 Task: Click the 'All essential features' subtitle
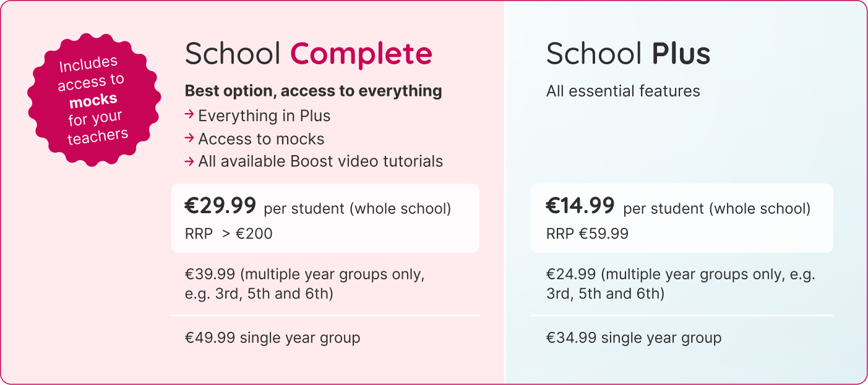coord(623,91)
